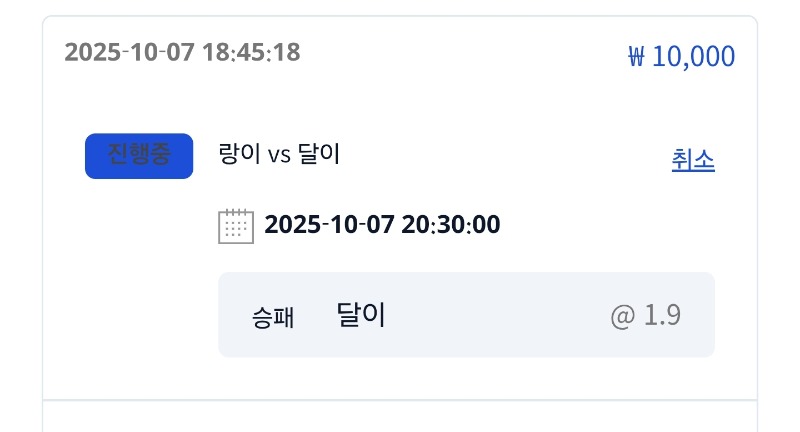Click the ₩ won currency symbol
This screenshot has height=432, width=800.
[x=636, y=56]
